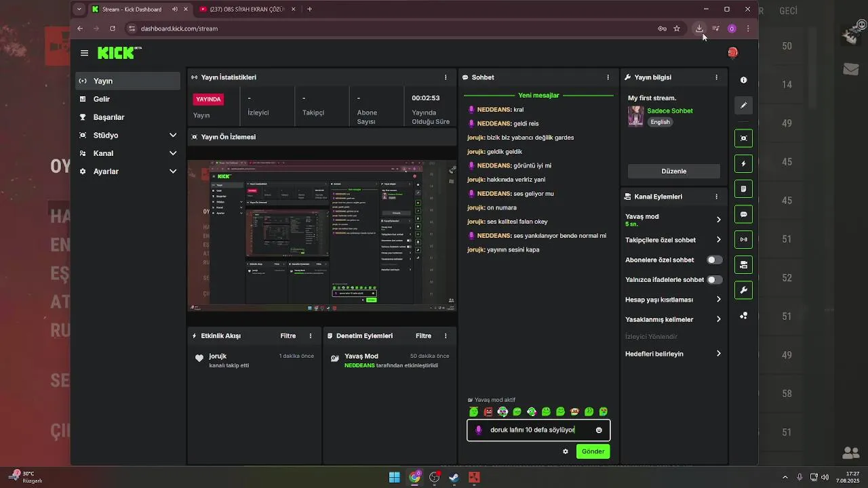Image resolution: width=868 pixels, height=488 pixels.
Task: Click the Gönder send button
Action: tap(593, 451)
